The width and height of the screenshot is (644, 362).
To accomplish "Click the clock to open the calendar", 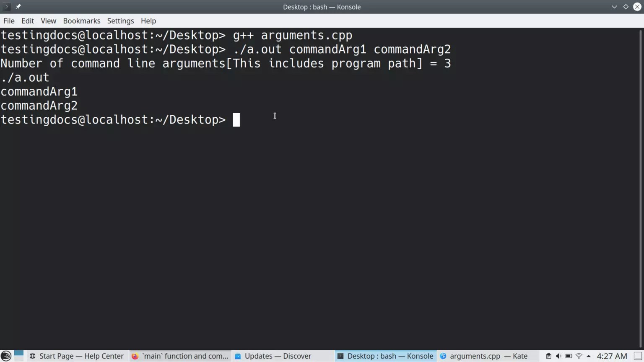I will pos(611,356).
